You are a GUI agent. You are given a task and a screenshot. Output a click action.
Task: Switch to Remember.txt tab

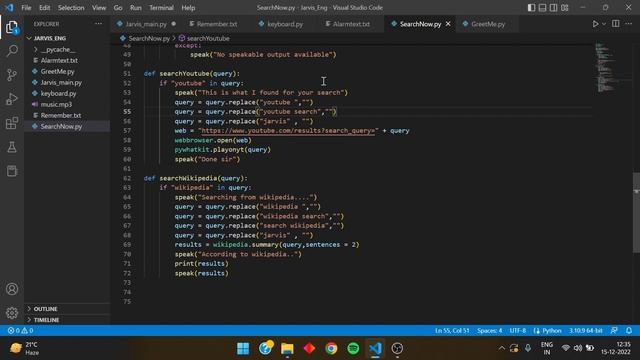click(x=216, y=24)
